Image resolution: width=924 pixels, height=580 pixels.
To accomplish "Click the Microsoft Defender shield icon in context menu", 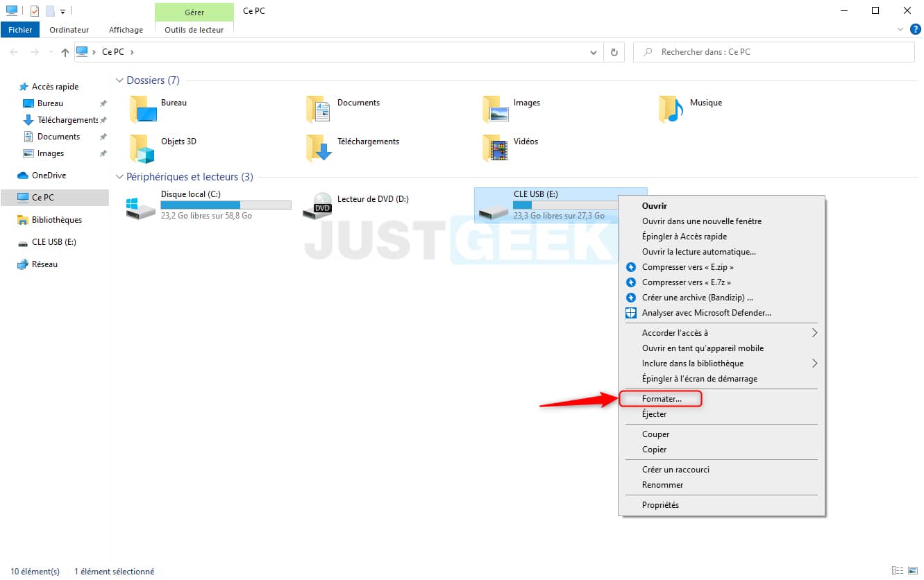I will (630, 312).
